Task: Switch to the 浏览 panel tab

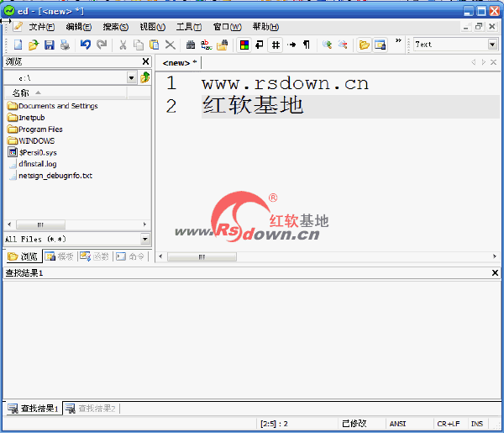Action: click(x=23, y=256)
